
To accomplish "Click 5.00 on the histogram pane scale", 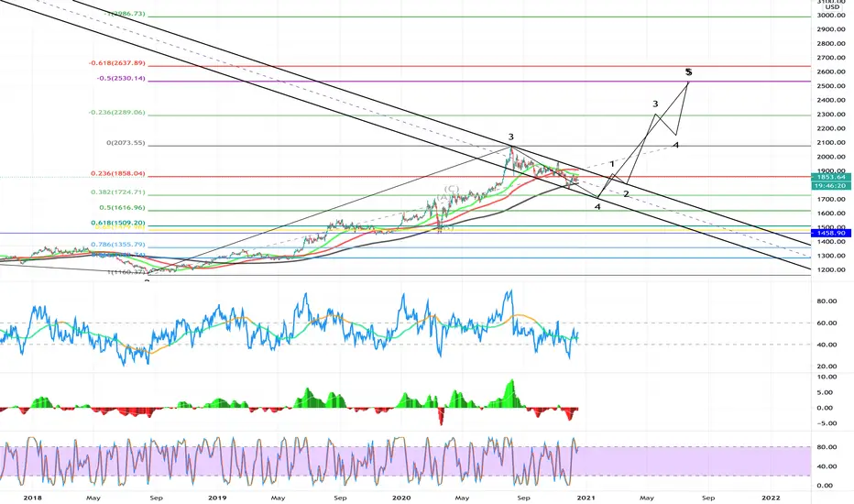I will coord(825,392).
